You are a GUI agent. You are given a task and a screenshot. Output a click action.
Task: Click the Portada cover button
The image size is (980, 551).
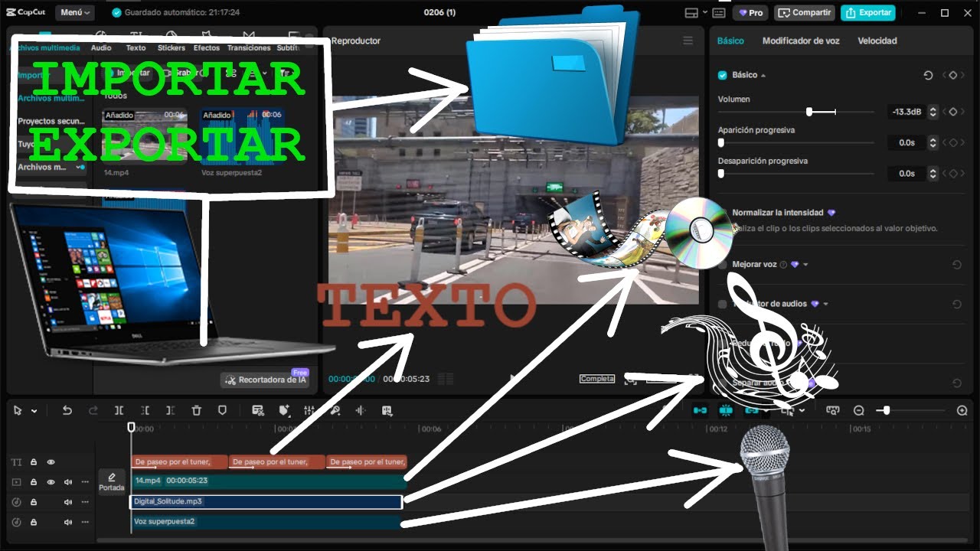[112, 482]
